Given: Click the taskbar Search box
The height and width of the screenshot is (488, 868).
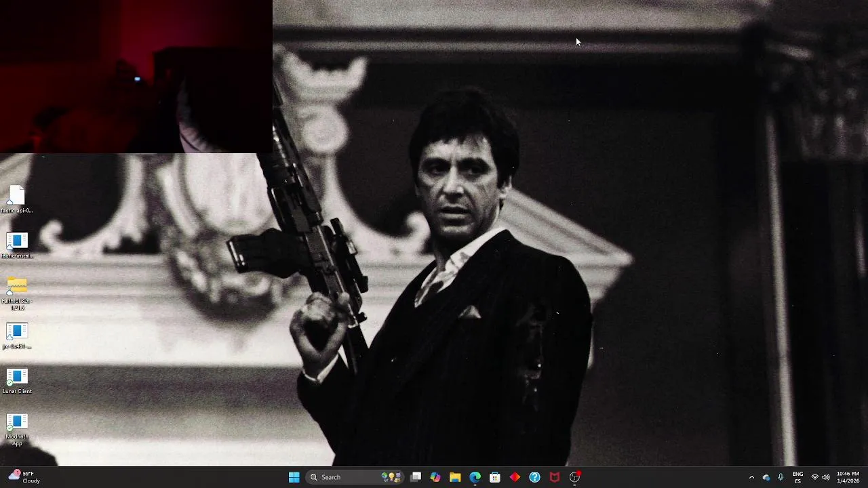Looking at the screenshot, I should point(355,477).
